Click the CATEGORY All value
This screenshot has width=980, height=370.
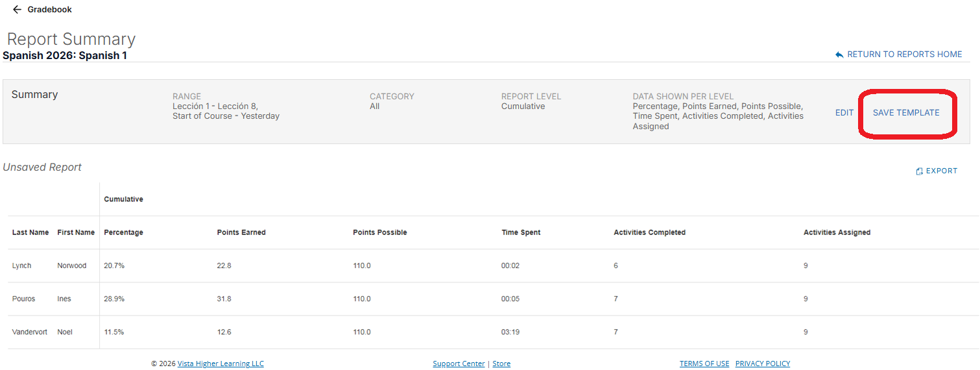click(375, 106)
